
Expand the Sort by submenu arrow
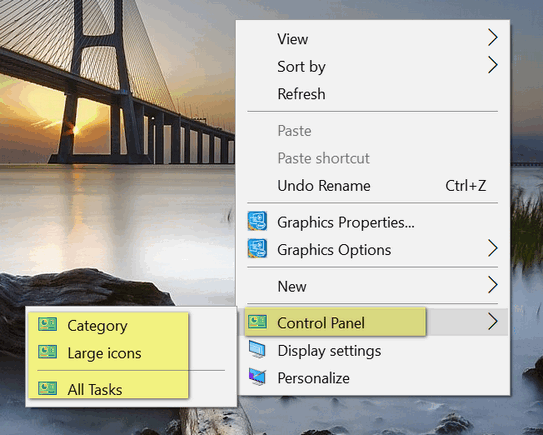click(x=493, y=65)
